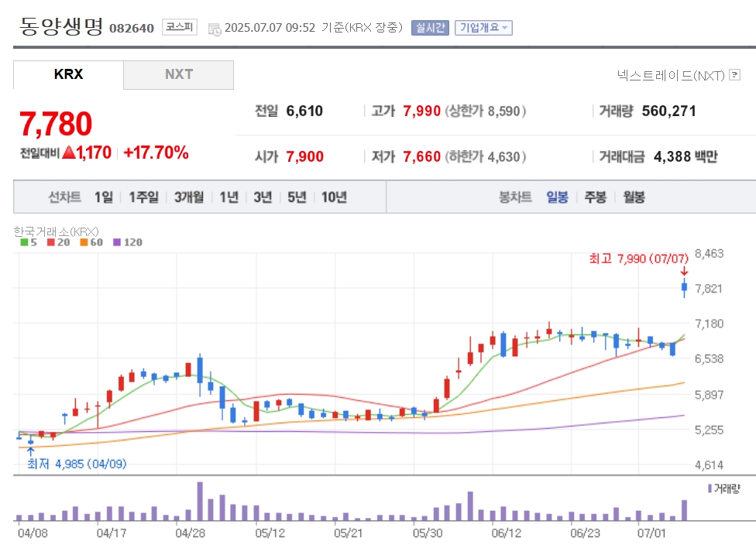The width and height of the screenshot is (756, 555).
Task: Click purple 120-day moving average legend swatch
Action: click(x=117, y=242)
